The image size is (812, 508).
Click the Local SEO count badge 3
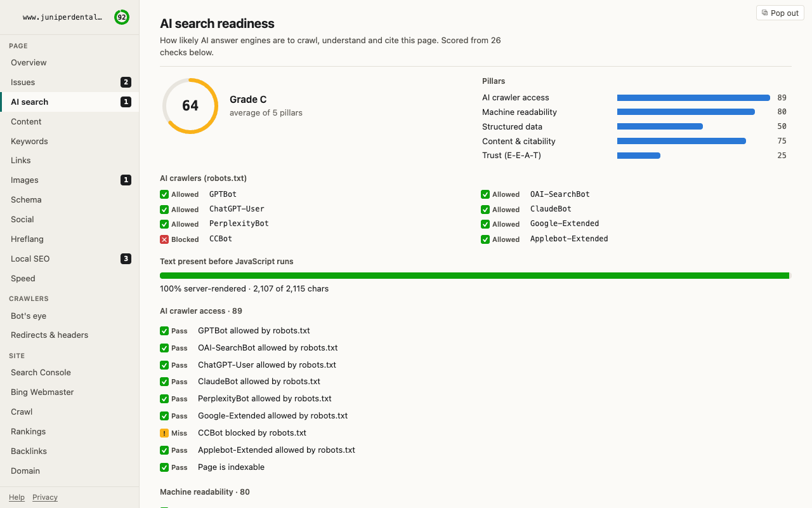click(126, 258)
